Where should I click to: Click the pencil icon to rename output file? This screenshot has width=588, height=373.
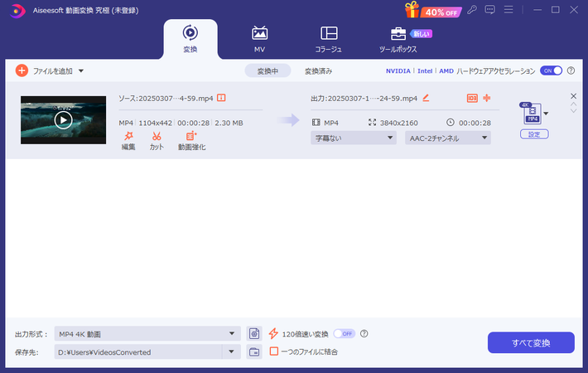click(x=426, y=98)
